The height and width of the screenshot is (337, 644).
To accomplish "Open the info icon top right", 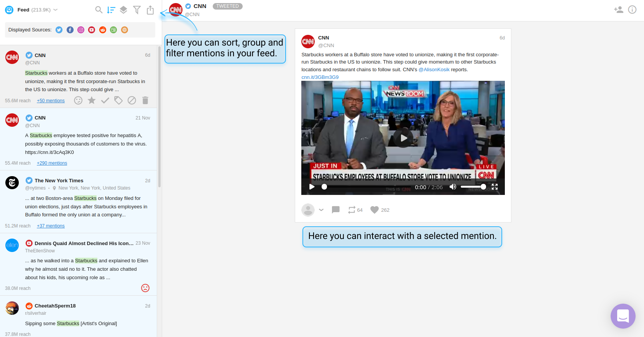I will 632,10.
